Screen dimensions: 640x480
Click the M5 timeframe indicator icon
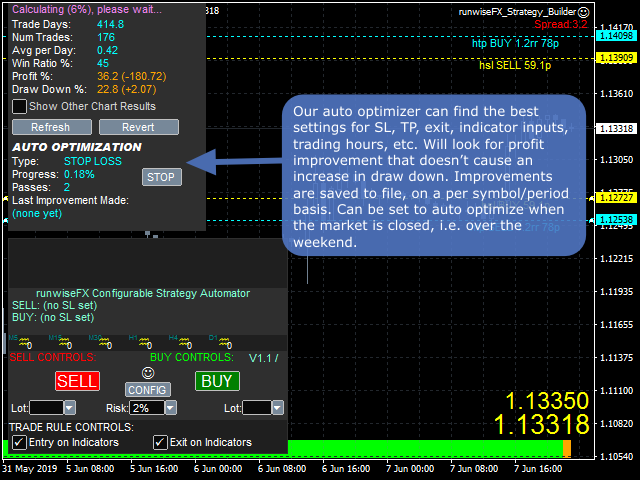(x=24, y=341)
